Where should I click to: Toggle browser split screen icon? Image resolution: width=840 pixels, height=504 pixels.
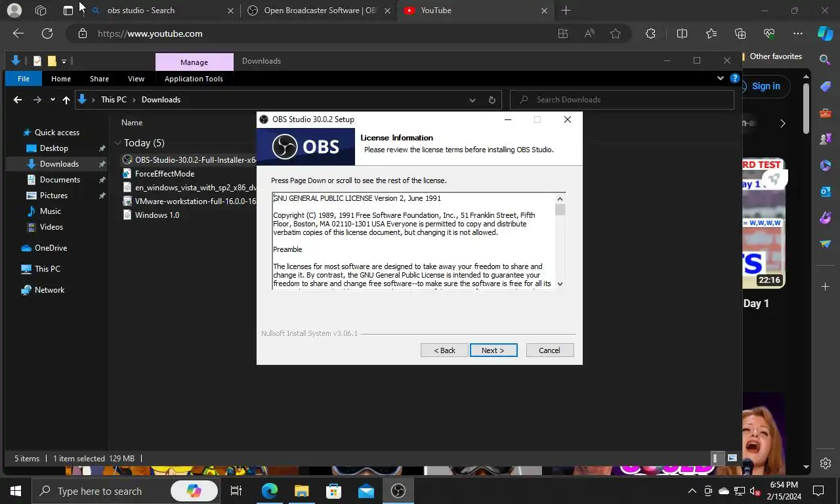point(682,33)
